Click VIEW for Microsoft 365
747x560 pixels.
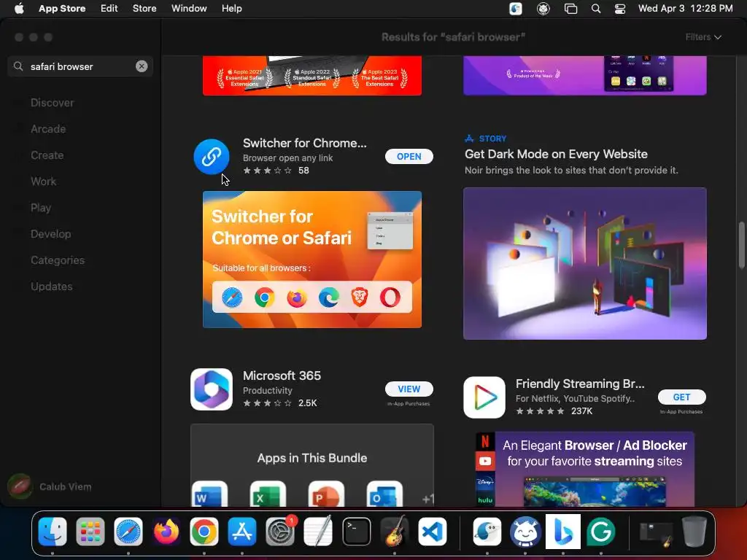pyautogui.click(x=409, y=389)
